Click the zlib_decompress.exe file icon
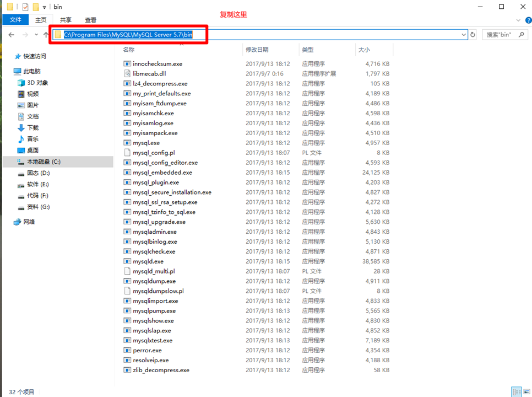The height and width of the screenshot is (397, 532). click(127, 370)
